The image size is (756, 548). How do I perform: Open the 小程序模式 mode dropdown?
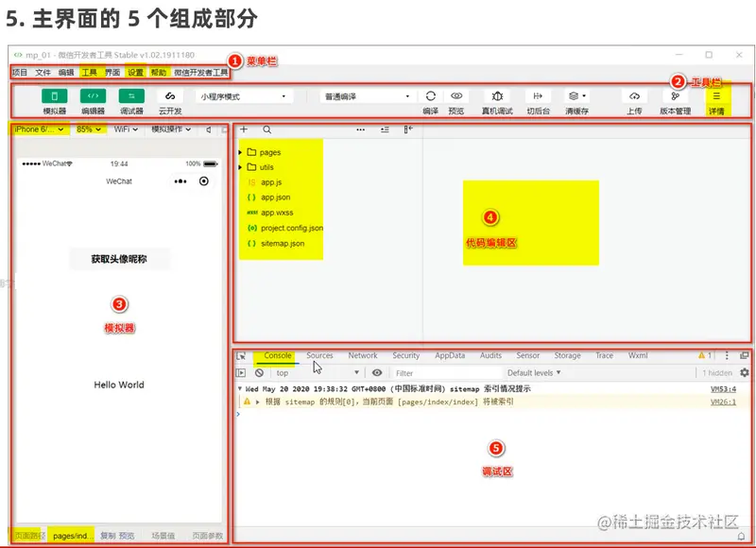pyautogui.click(x=244, y=96)
